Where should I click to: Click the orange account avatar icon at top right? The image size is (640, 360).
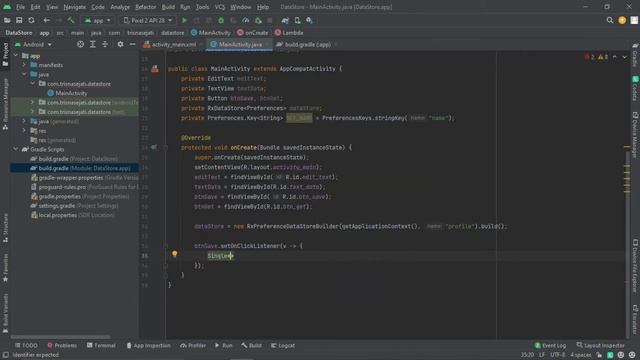[x=622, y=20]
